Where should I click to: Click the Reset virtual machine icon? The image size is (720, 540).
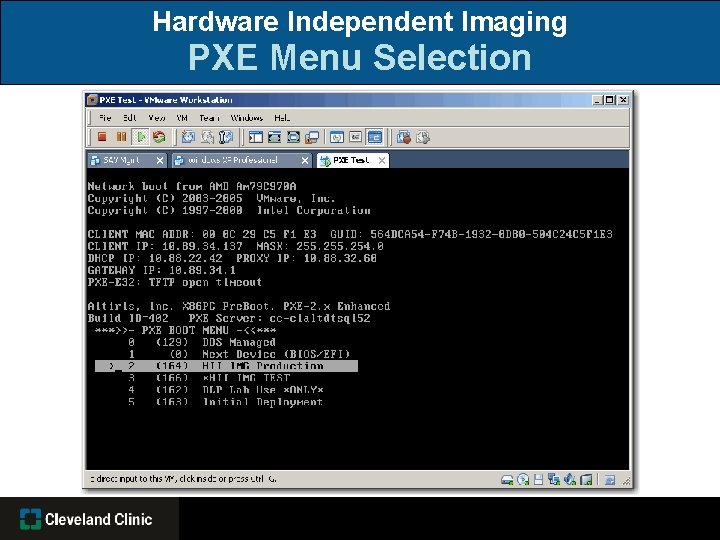click(159, 137)
